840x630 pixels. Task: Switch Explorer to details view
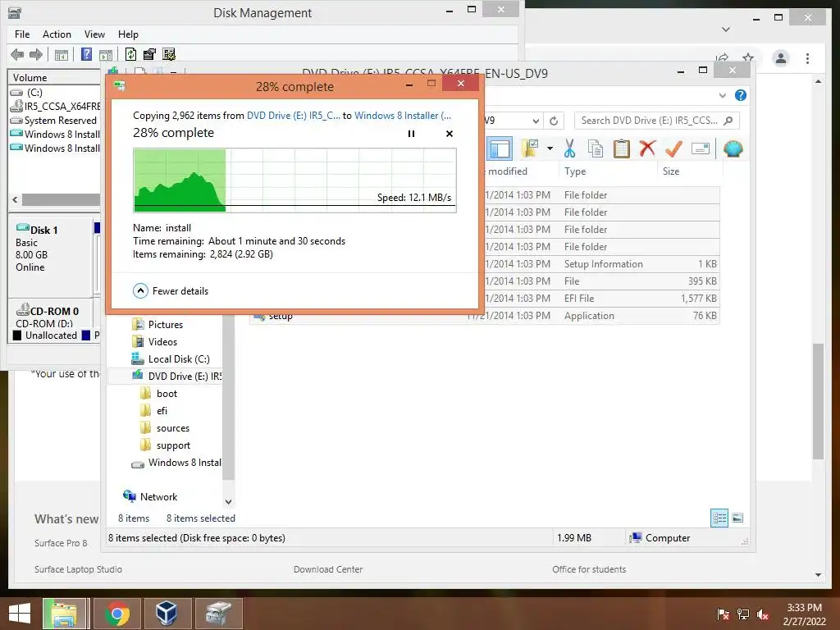coord(719,518)
